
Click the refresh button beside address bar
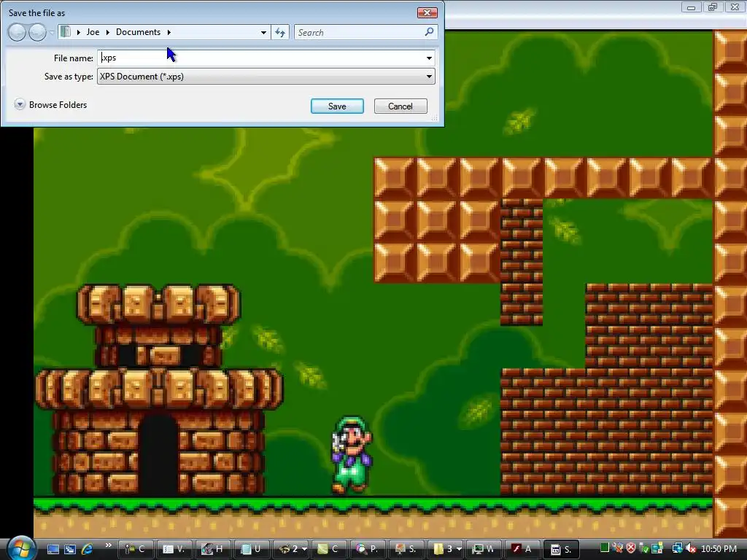(280, 32)
